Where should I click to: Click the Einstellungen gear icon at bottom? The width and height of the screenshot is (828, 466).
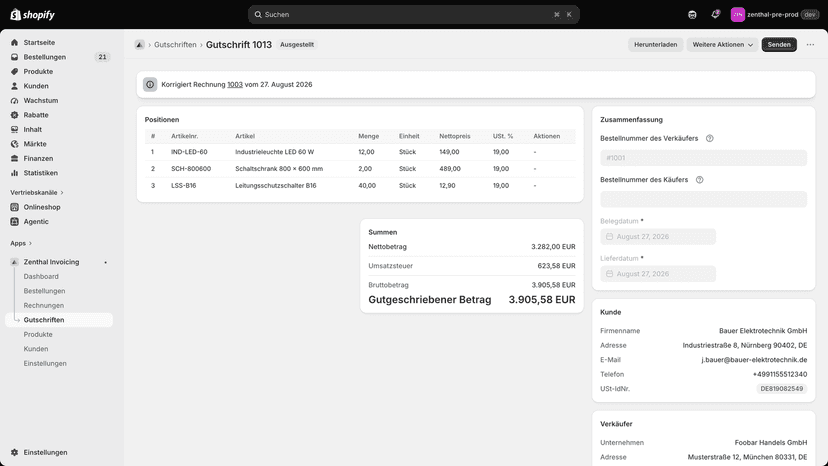14,452
